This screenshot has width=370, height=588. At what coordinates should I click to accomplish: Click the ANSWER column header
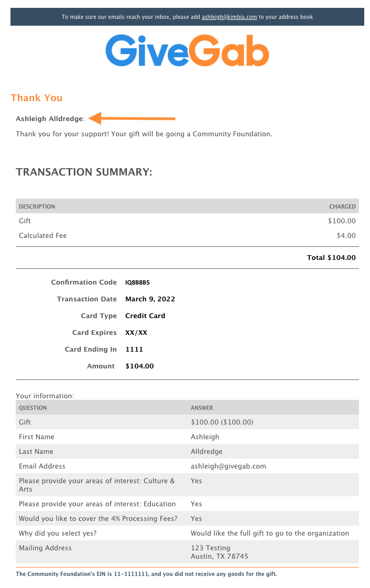coord(202,408)
